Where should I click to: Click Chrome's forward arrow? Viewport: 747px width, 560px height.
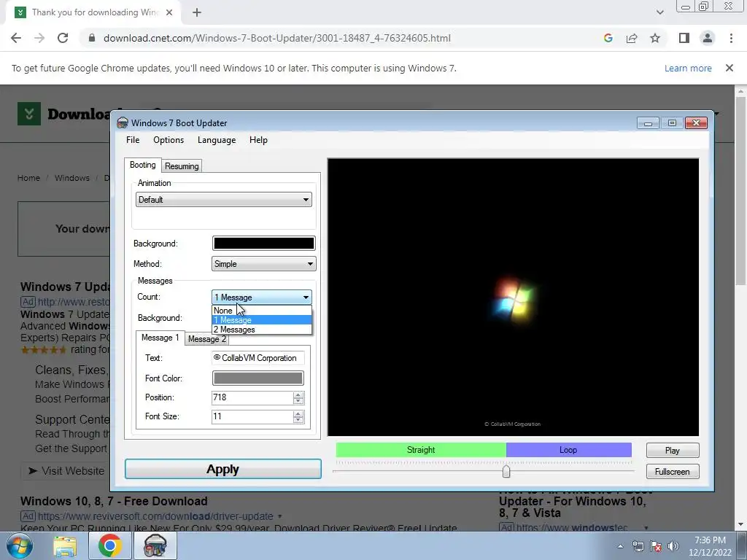[39, 38]
